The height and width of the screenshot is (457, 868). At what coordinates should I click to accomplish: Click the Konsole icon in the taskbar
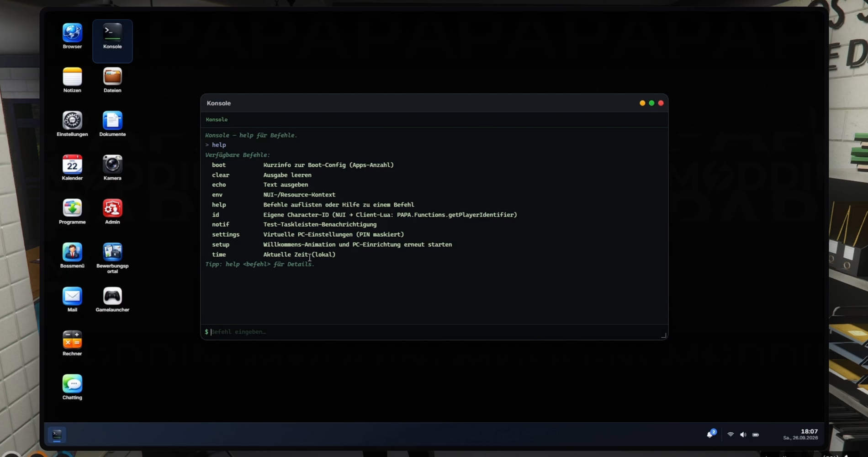pyautogui.click(x=57, y=434)
